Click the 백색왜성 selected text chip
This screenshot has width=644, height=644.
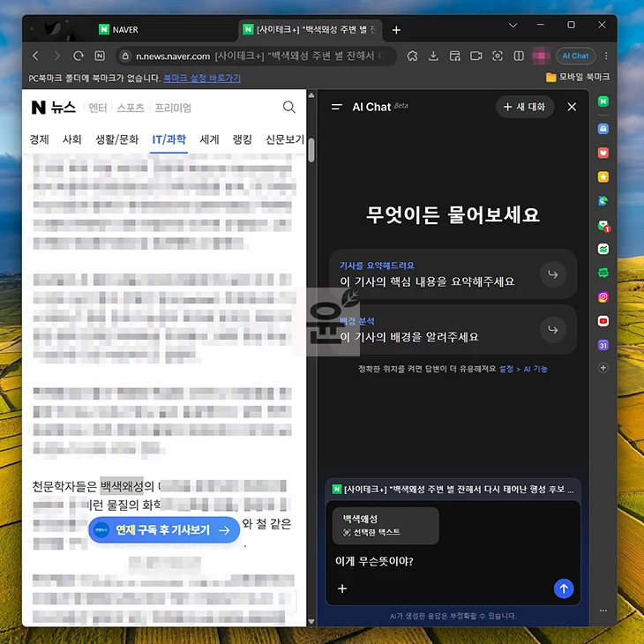click(x=386, y=526)
